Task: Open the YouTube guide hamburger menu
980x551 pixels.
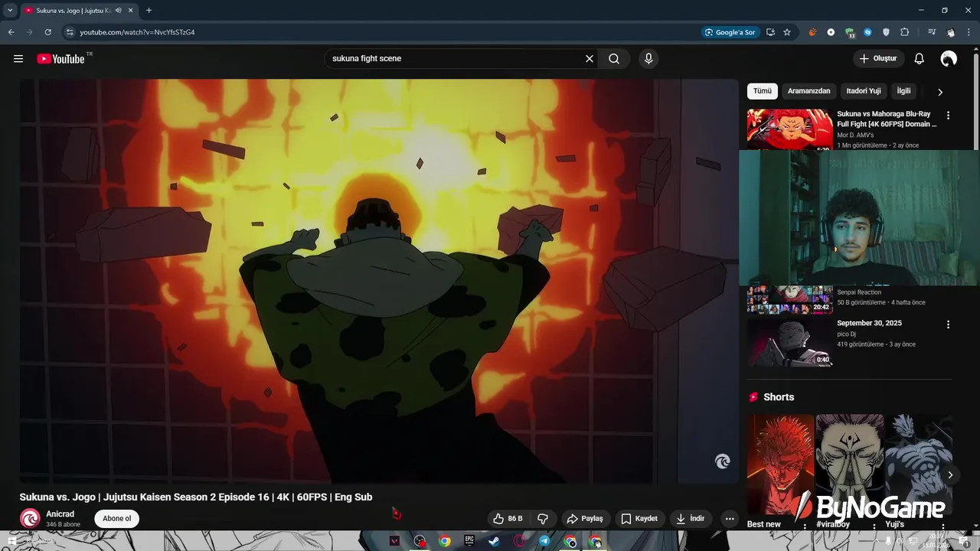Action: click(x=18, y=59)
